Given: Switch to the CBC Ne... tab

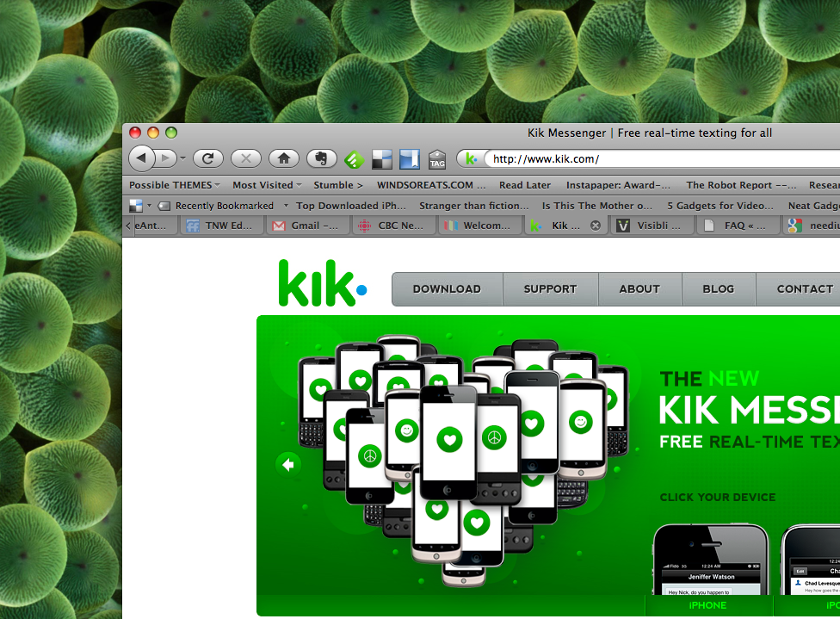Looking at the screenshot, I should 394,226.
